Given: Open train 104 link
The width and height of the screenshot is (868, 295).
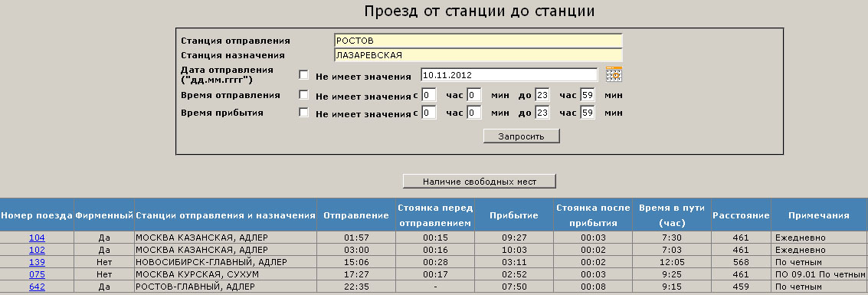Looking at the screenshot, I should coord(37,238).
